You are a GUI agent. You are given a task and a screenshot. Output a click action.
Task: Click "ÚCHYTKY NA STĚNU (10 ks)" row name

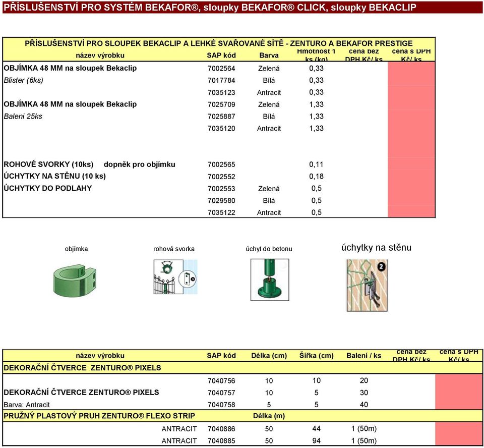click(x=54, y=176)
